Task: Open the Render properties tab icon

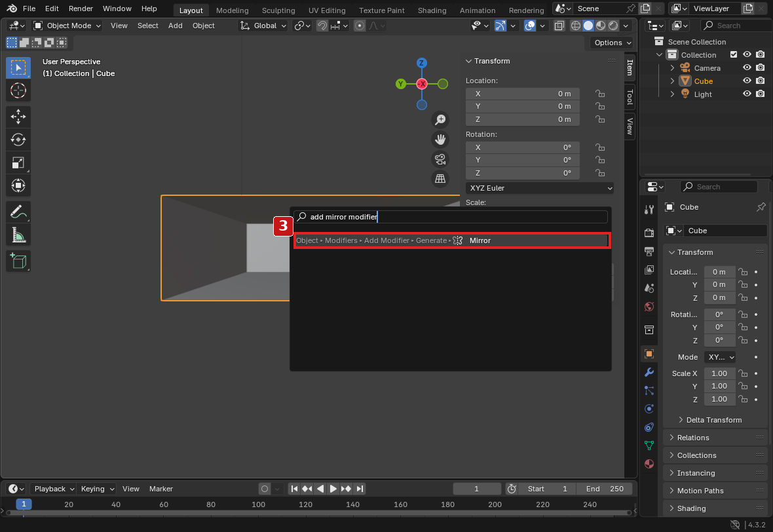Action: tap(649, 233)
